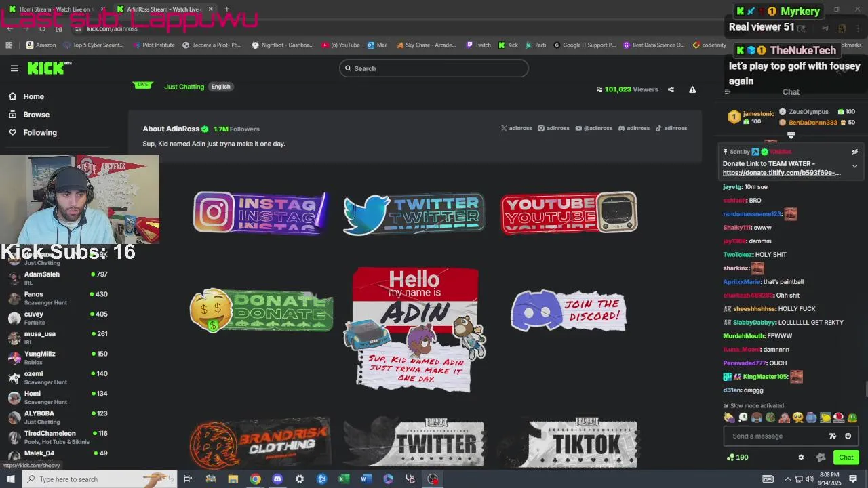Click the green Chat send button
The height and width of the screenshot is (488, 868).
point(846,457)
